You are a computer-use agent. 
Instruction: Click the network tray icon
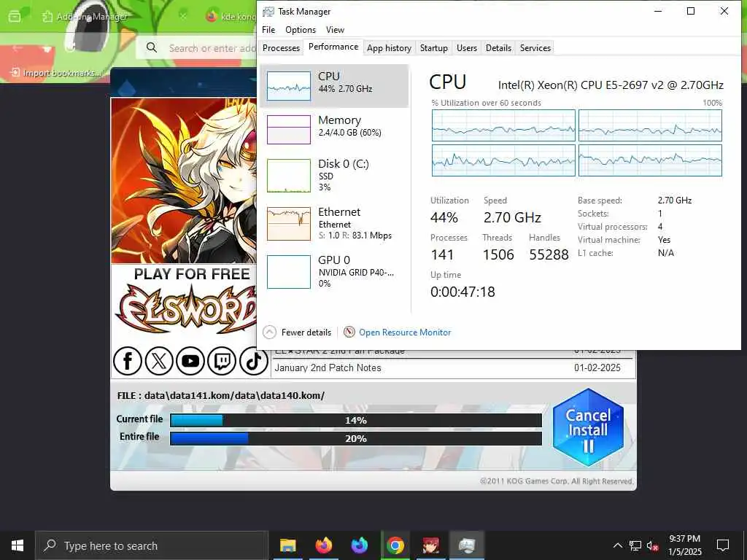pos(635,545)
